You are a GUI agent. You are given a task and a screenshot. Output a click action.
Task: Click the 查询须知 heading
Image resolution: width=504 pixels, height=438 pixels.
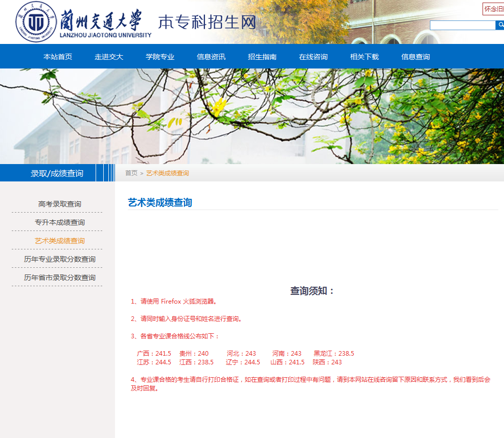point(312,291)
